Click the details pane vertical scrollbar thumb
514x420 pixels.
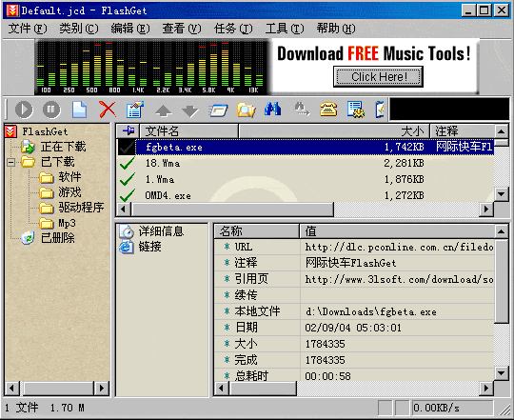pyautogui.click(x=501, y=281)
